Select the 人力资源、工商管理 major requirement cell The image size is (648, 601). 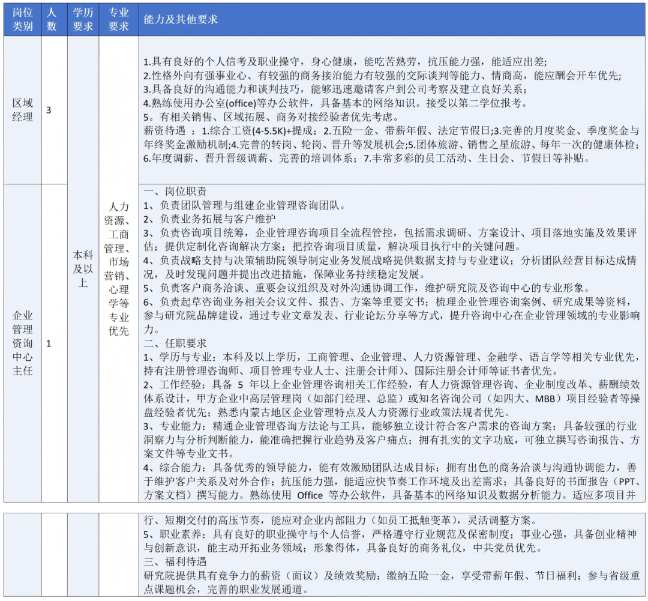pyautogui.click(x=119, y=269)
